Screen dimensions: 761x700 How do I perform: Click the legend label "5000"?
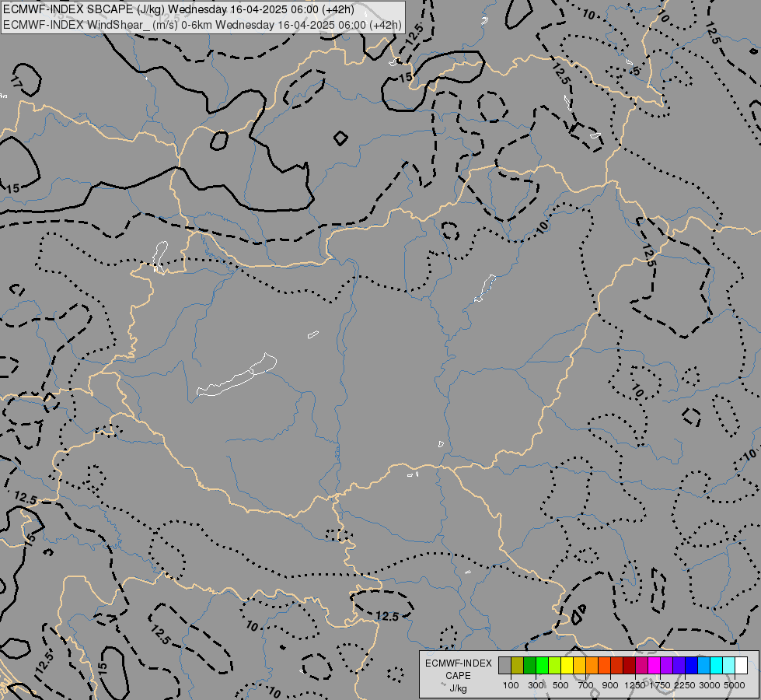point(735,685)
